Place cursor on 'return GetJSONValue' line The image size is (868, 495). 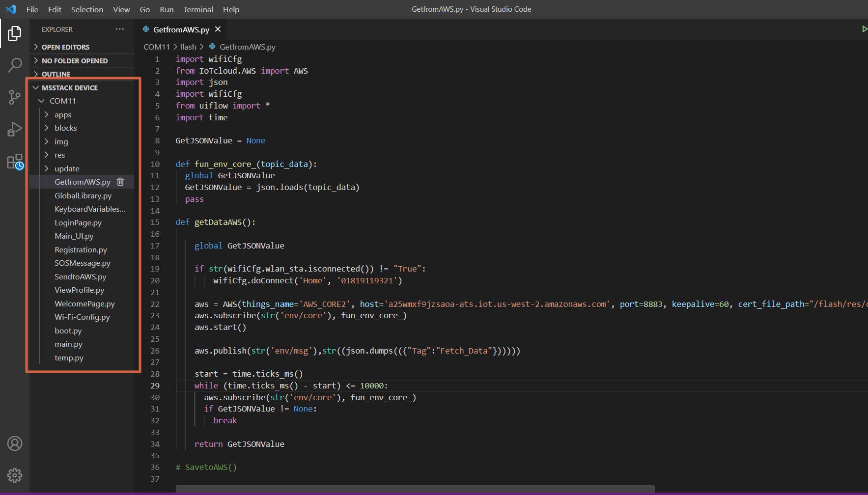coord(239,444)
